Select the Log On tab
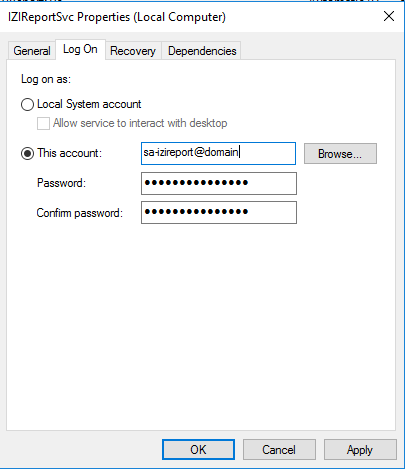The width and height of the screenshot is (405, 469). pos(80,50)
